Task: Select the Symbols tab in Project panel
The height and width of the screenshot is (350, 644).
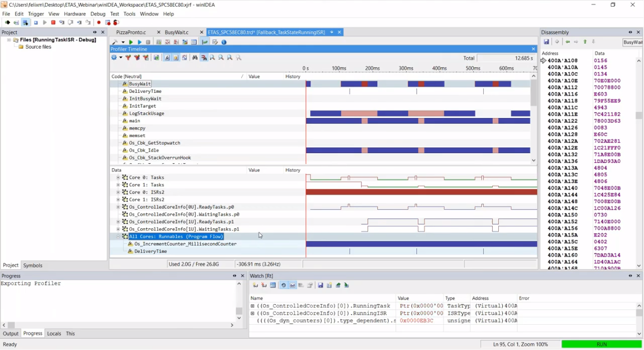Action: coord(32,266)
